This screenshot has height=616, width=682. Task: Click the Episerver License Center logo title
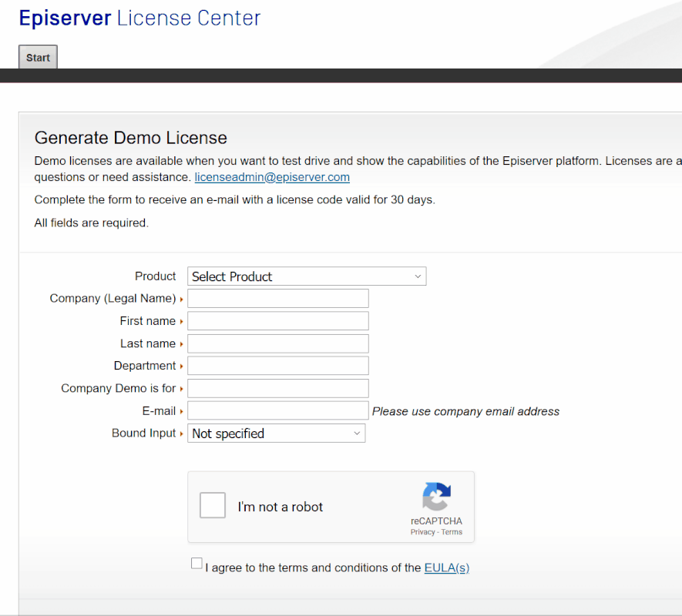pyautogui.click(x=139, y=18)
